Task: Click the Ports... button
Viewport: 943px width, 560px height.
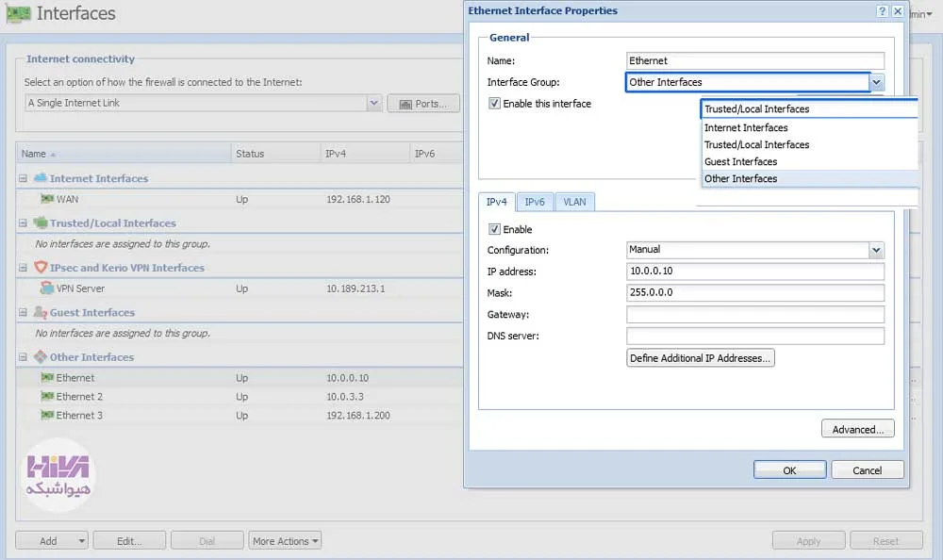Action: coord(423,104)
